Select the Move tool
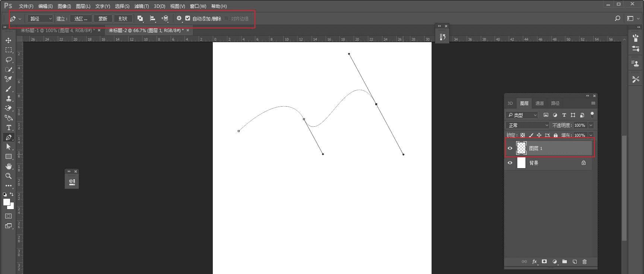The image size is (644, 274). [8, 40]
